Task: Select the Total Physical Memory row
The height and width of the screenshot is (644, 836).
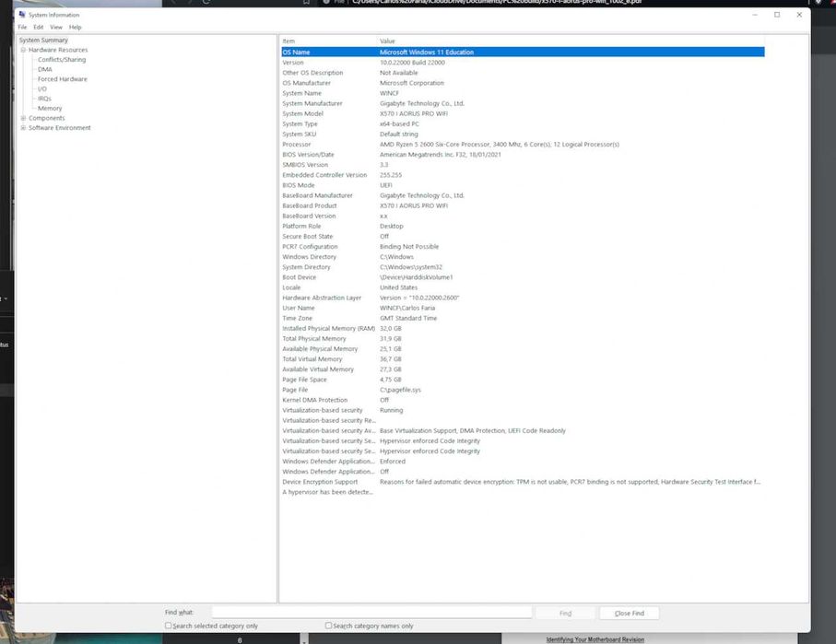Action: 523,339
